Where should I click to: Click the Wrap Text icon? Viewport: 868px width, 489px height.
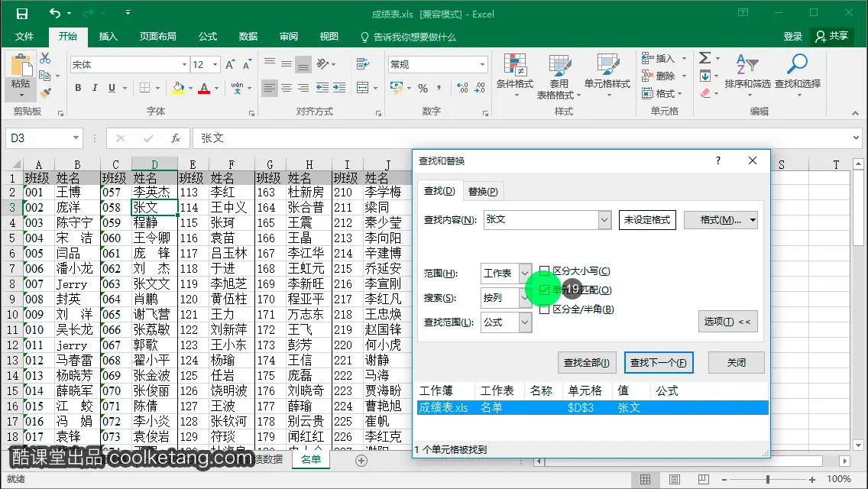(363, 63)
